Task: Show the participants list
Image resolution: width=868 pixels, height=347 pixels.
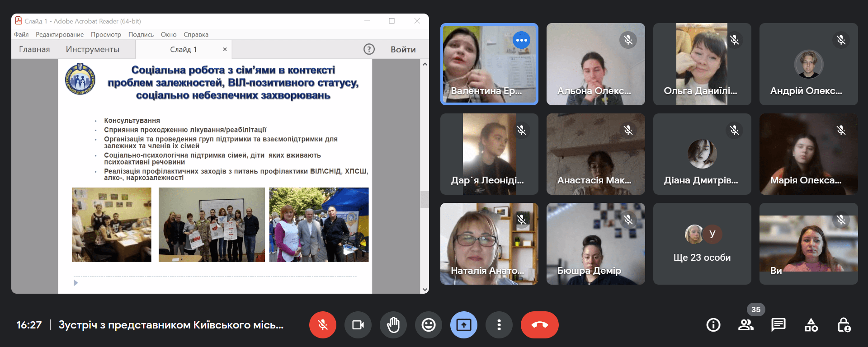Action: (x=746, y=325)
